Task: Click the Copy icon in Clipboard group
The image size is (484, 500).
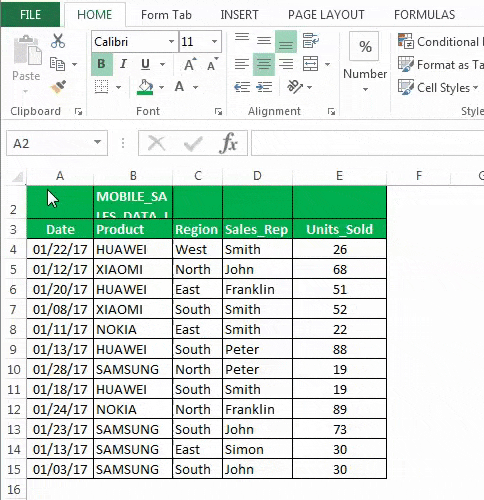Action: (57, 64)
